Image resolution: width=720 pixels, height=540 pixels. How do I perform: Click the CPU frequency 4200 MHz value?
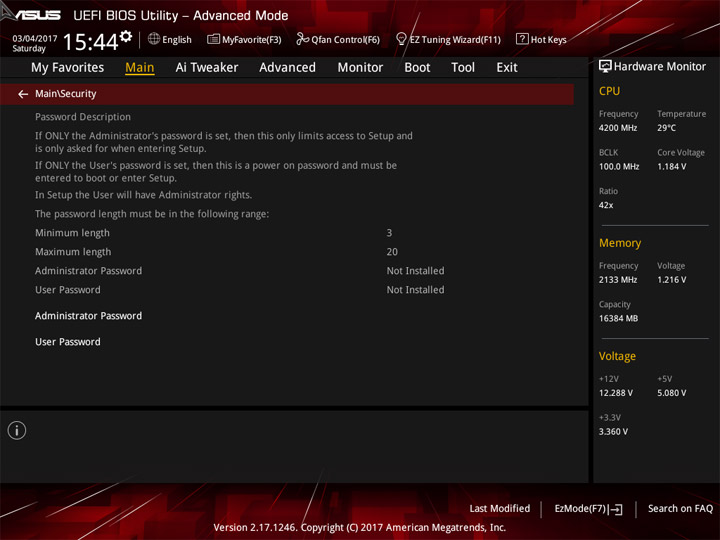pyautogui.click(x=618, y=128)
